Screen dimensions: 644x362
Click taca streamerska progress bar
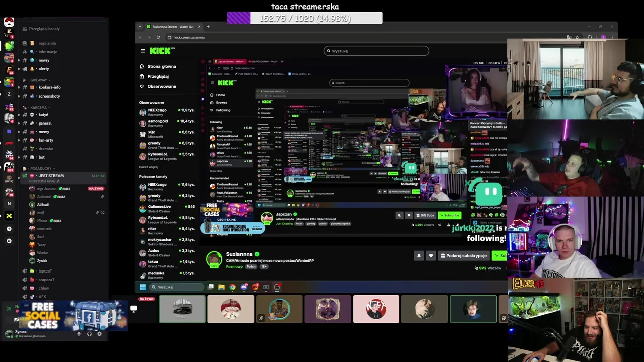[305, 18]
